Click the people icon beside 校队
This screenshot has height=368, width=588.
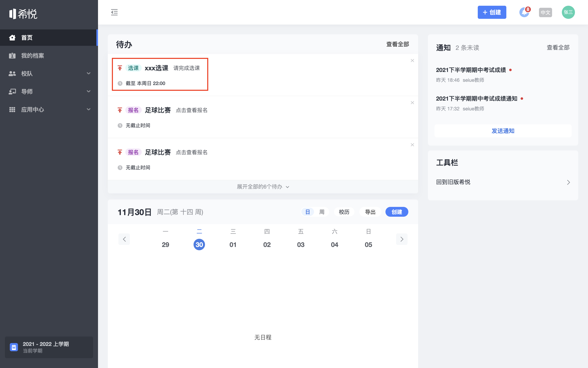[12, 74]
